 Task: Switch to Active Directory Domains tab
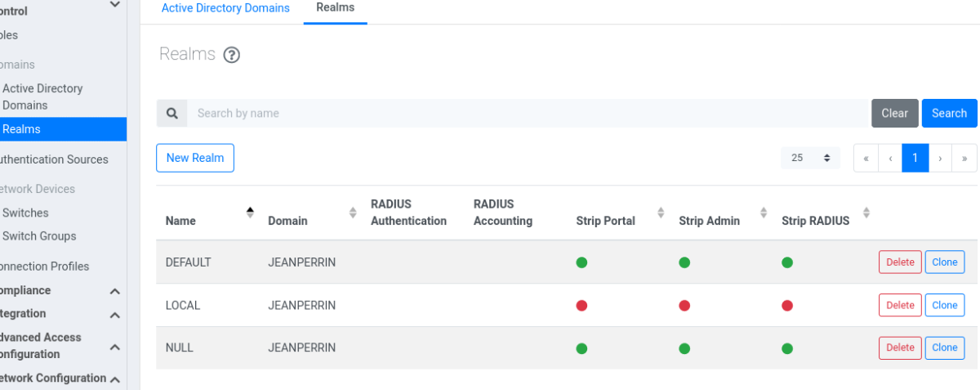[x=225, y=8]
